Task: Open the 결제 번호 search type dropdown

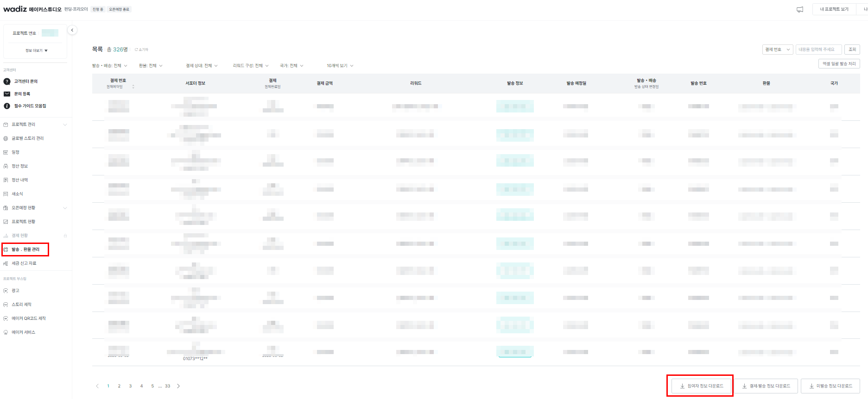Action: coord(777,50)
